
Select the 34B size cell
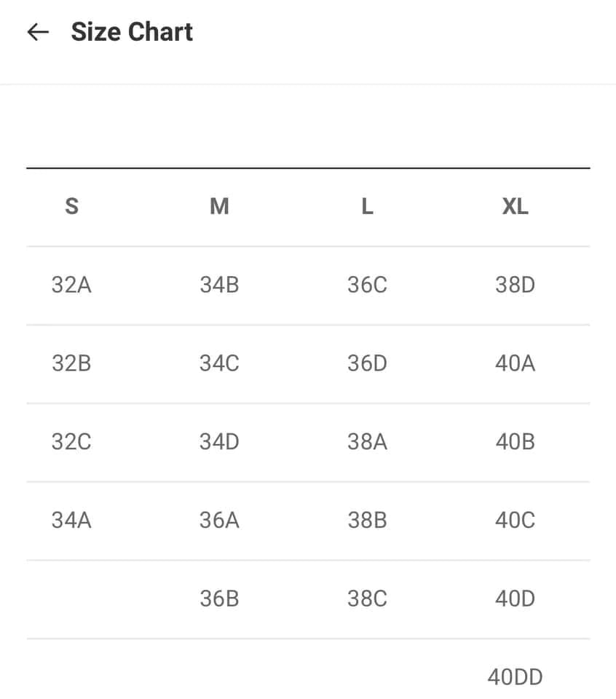tap(219, 285)
